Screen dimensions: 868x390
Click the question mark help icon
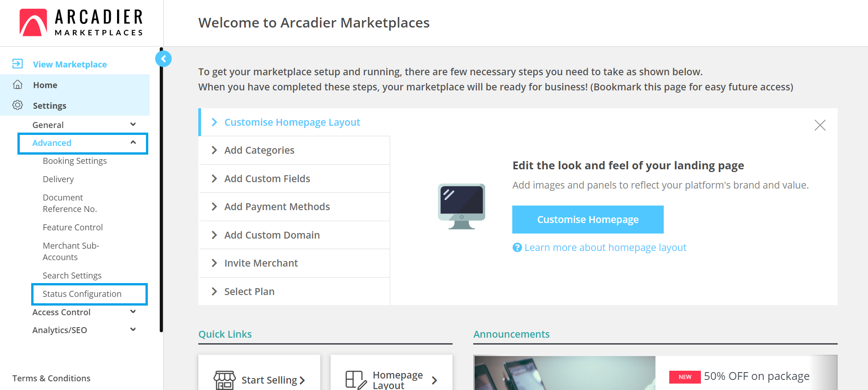(x=517, y=247)
